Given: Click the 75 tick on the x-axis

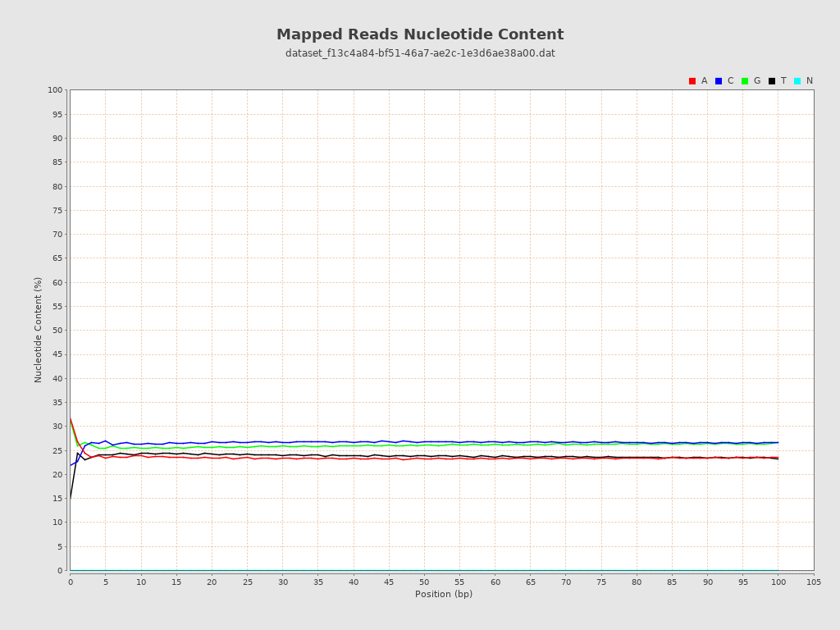Looking at the screenshot, I should coord(601,582).
